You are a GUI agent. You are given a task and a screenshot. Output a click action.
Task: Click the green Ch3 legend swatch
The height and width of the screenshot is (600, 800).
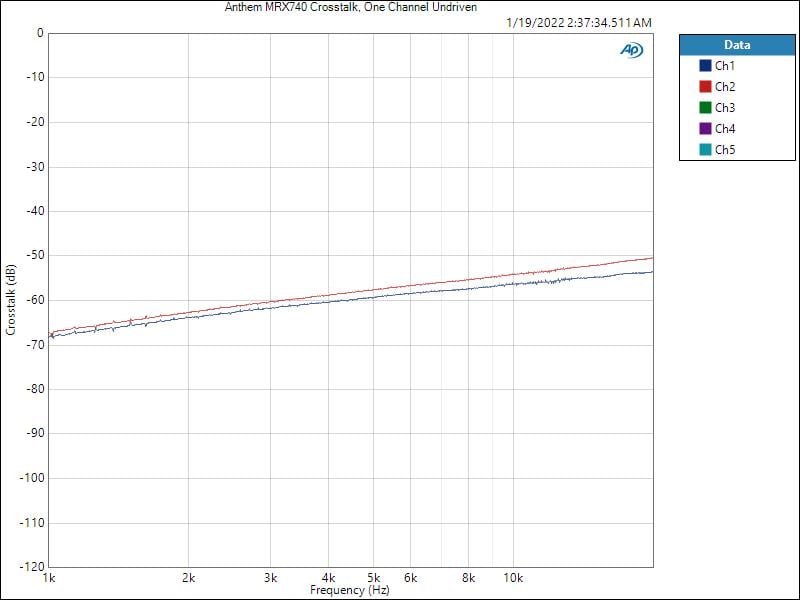(x=705, y=108)
